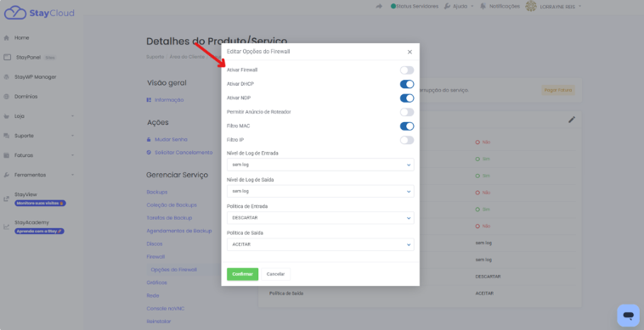This screenshot has height=330, width=644.
Task: Click the Suporte chat icon
Action: [6, 136]
